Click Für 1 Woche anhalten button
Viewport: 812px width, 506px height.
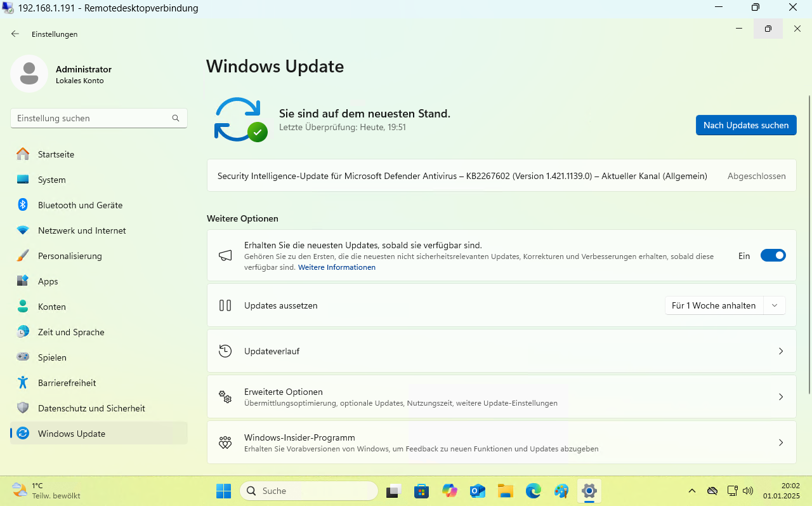(714, 305)
